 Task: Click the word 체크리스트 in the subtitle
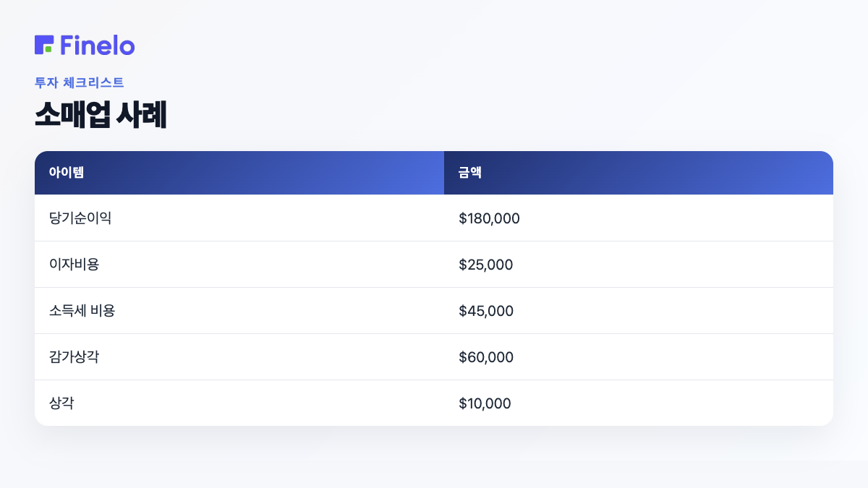coord(93,82)
